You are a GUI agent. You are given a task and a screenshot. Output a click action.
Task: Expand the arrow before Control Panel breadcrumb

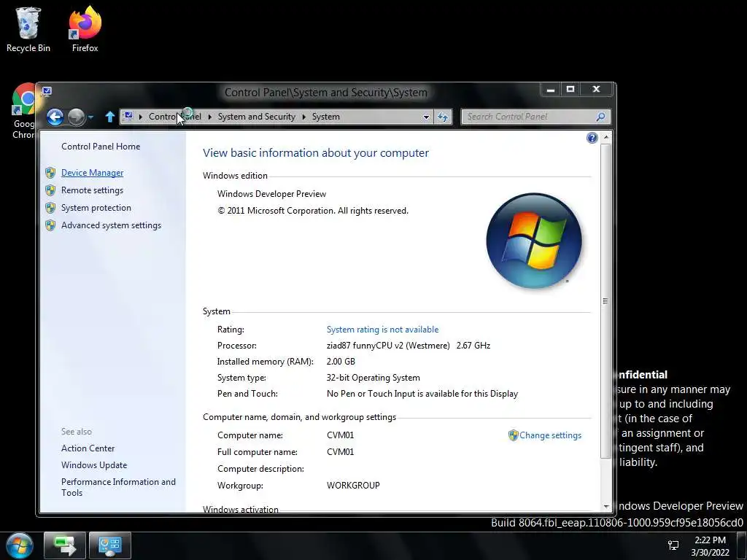141,117
